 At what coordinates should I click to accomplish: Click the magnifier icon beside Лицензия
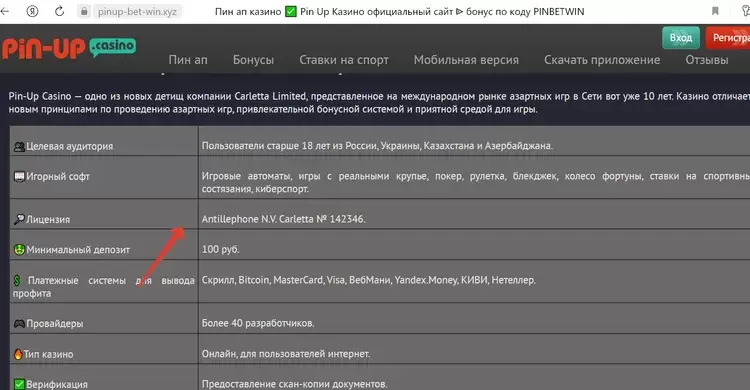tap(19, 219)
